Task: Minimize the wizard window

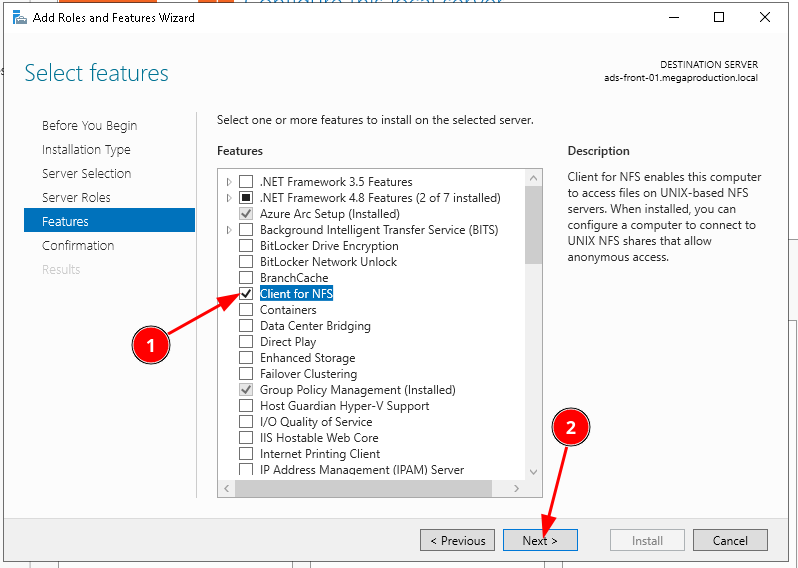Action: pyautogui.click(x=673, y=17)
